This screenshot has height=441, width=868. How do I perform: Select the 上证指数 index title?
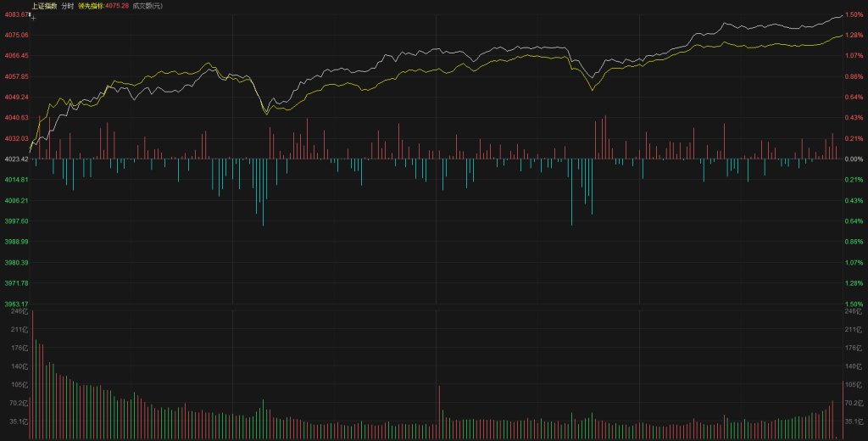(43, 6)
